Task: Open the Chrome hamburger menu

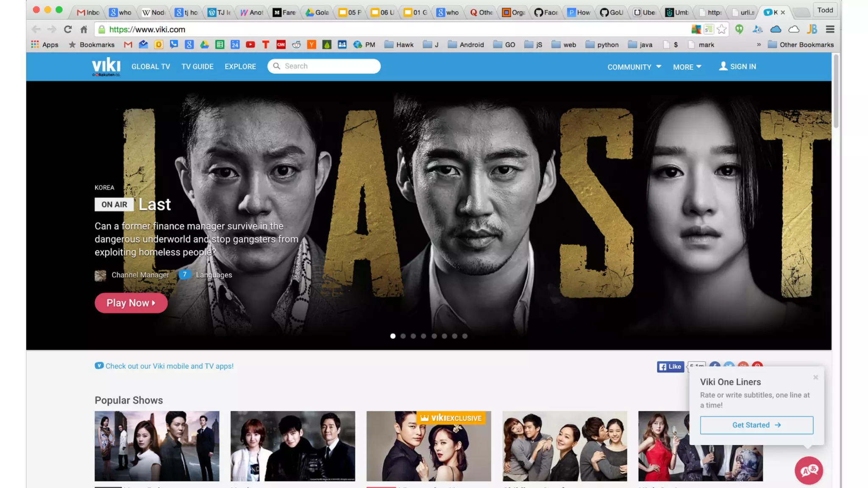Action: point(830,29)
